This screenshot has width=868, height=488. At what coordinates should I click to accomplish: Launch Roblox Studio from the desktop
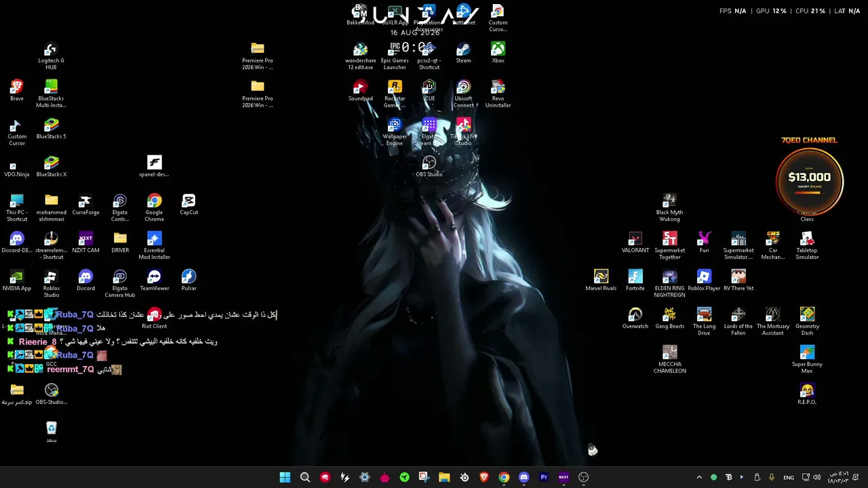[x=51, y=284]
